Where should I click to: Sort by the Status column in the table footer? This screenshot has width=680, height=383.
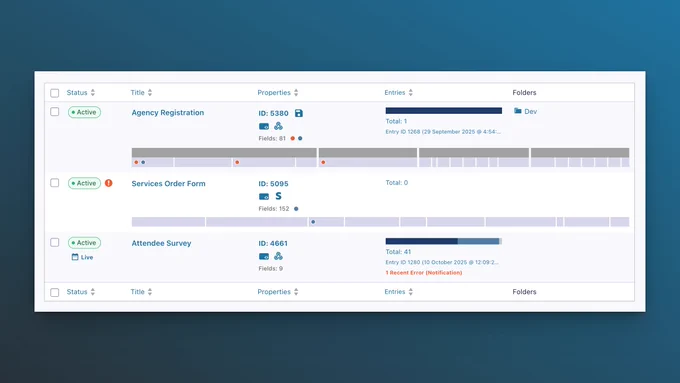tap(81, 292)
